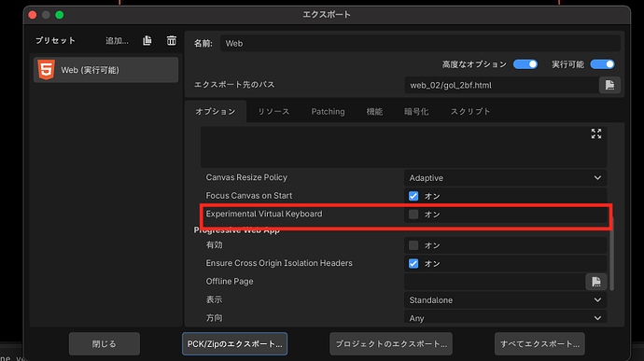Click the 名前 field containing Web
Screen dimensions: 644x361
coord(420,43)
